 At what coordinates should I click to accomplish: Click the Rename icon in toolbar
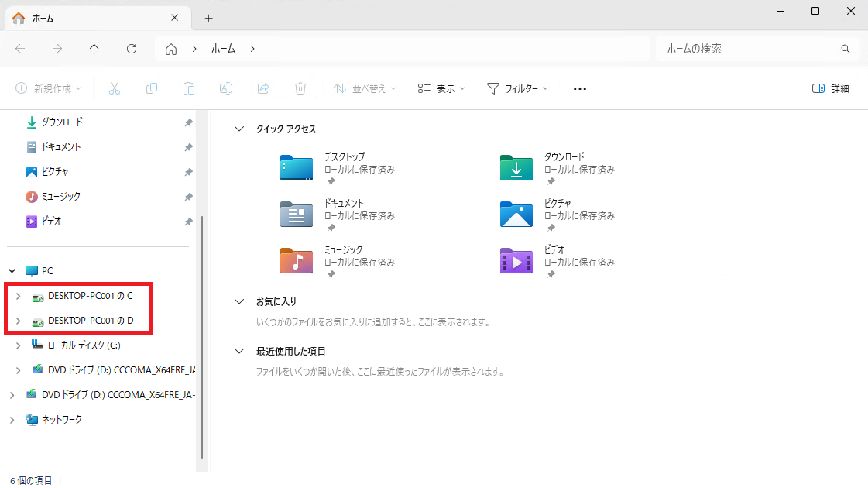[226, 88]
